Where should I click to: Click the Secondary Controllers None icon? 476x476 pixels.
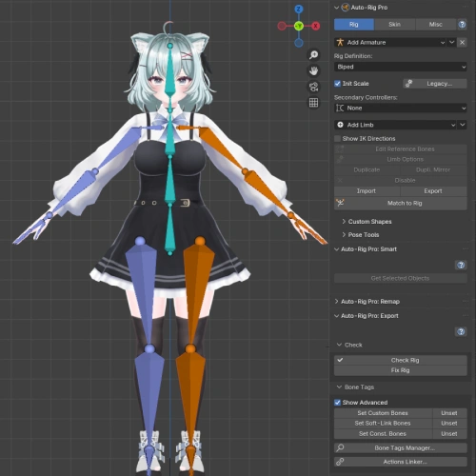pyautogui.click(x=340, y=108)
